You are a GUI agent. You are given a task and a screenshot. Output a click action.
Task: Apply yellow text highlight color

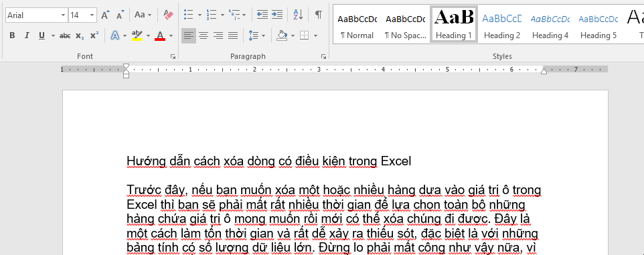coord(137,35)
